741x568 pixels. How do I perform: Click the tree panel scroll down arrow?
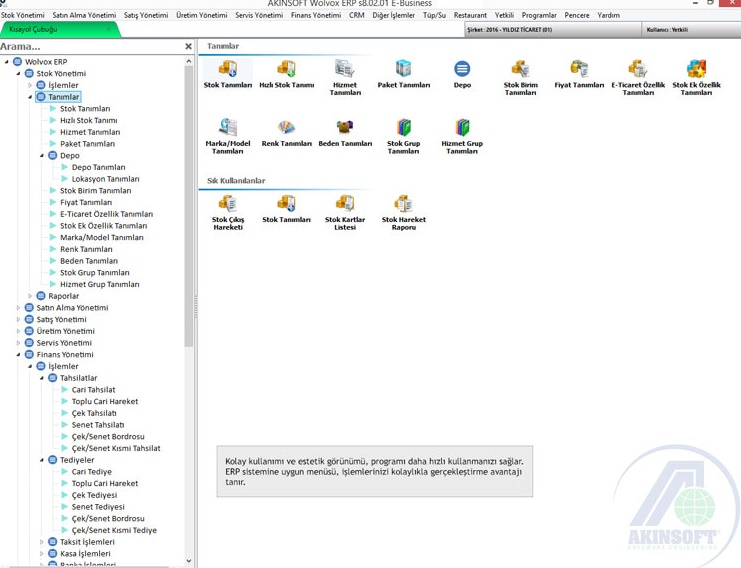pyautogui.click(x=189, y=561)
